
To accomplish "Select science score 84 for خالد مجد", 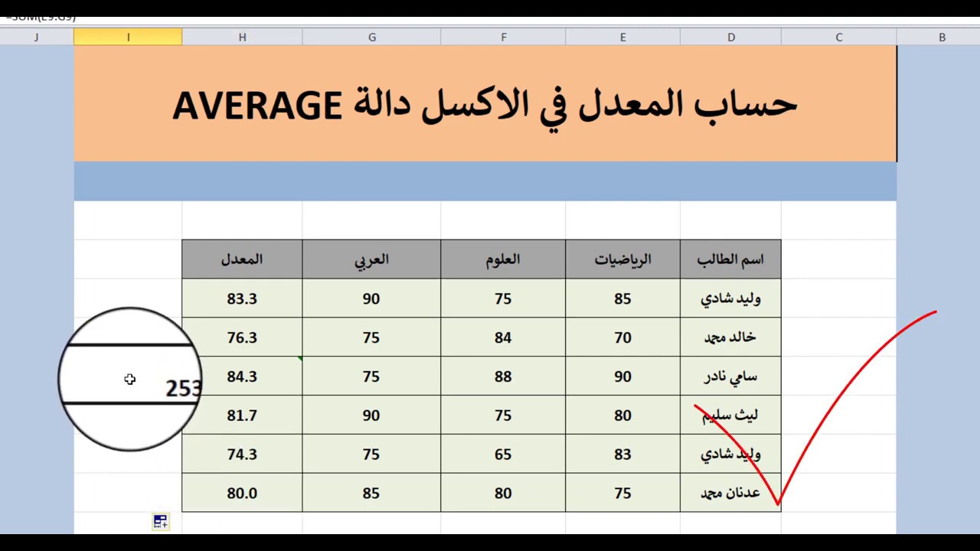I will pos(503,337).
